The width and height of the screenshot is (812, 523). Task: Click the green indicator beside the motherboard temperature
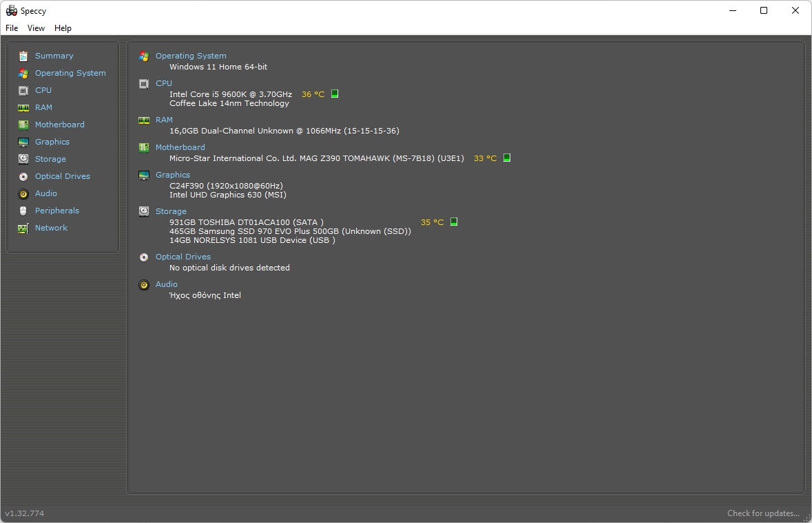(x=506, y=158)
